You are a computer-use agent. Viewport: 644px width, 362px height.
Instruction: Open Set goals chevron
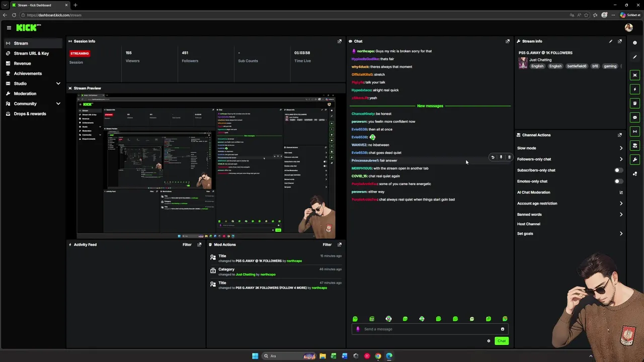point(621,234)
